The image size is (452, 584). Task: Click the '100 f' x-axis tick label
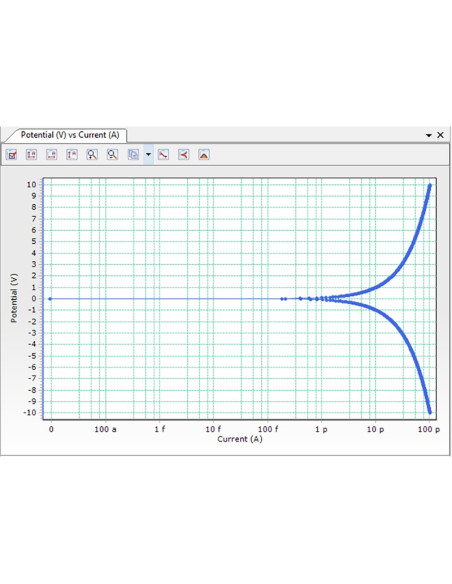268,429
